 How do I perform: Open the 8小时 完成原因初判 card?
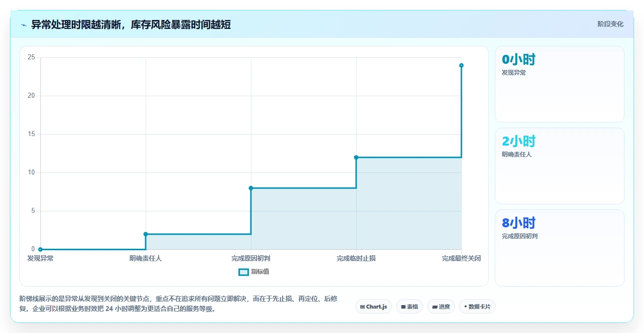point(559,248)
